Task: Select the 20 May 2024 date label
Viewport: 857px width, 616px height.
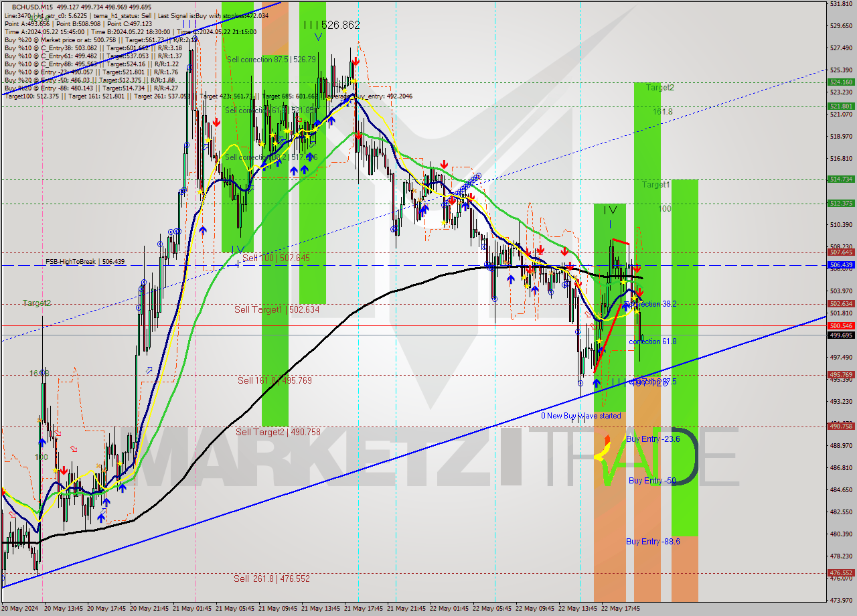Action: pos(20,609)
